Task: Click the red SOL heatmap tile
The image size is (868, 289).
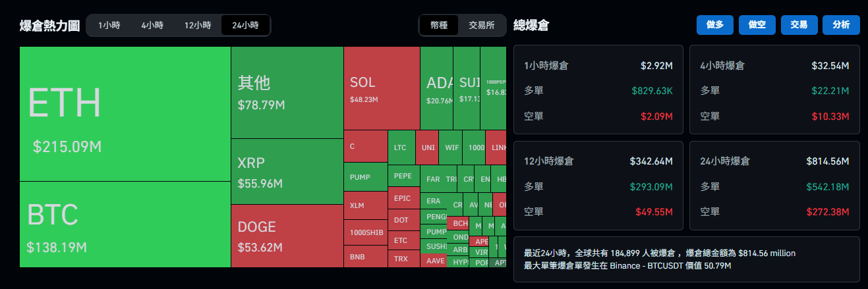Action: click(x=382, y=88)
